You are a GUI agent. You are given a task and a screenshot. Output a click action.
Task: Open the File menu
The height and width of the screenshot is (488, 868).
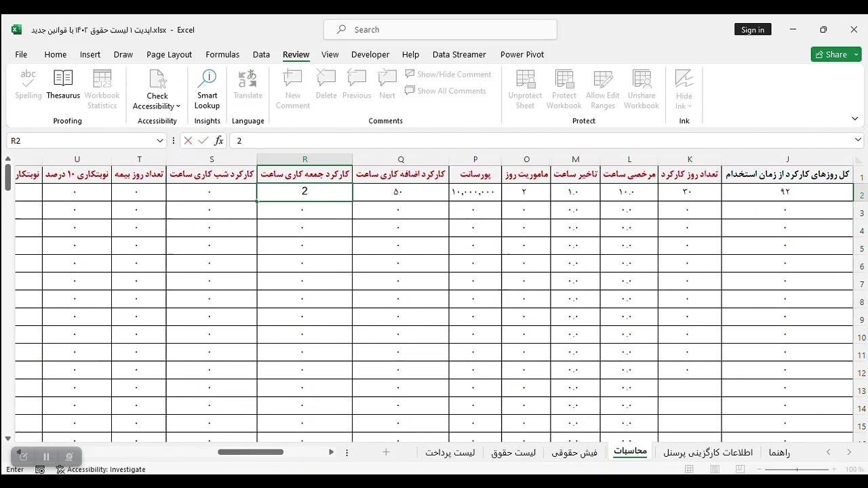click(x=21, y=54)
